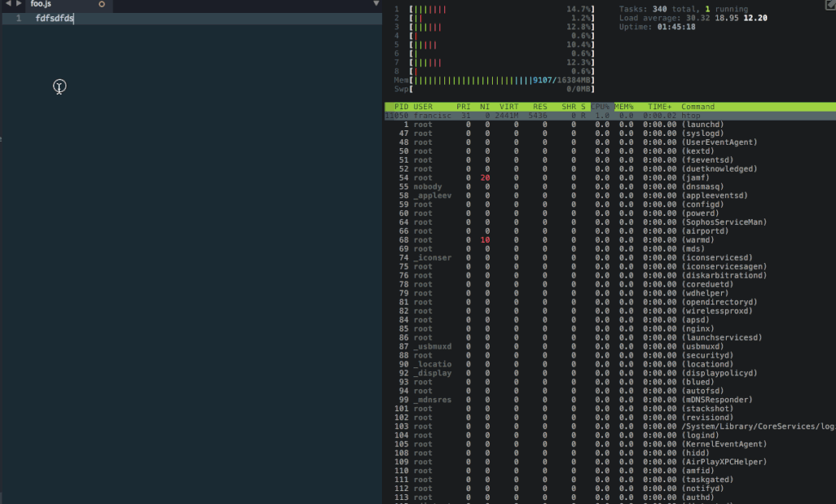The width and height of the screenshot is (836, 504).
Task: Click the SHR column header
Action: point(569,107)
